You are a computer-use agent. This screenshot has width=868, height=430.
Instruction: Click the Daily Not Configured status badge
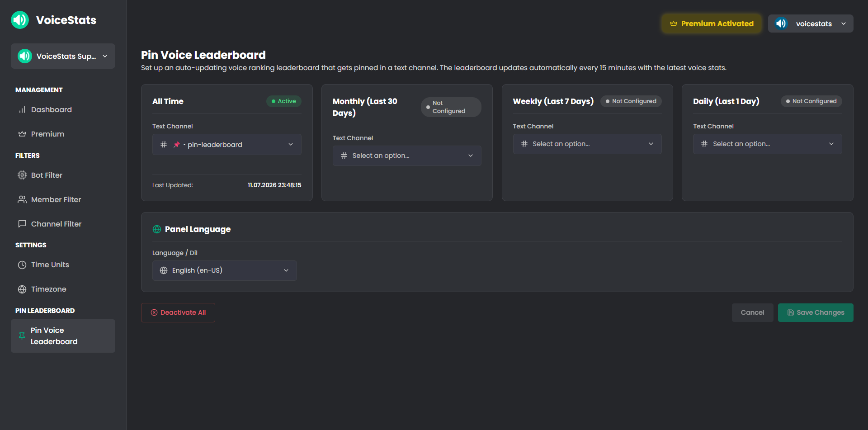click(811, 101)
